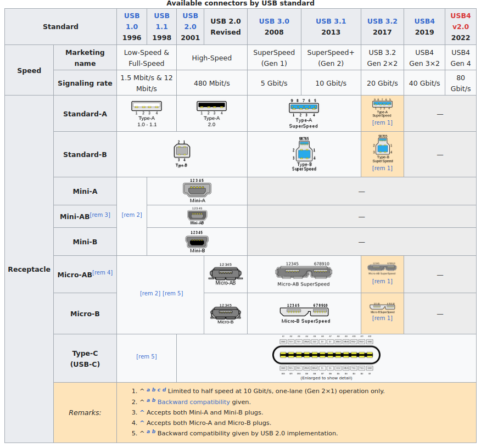Click the [rem 3] reference beside Mini-AB

pos(100,215)
